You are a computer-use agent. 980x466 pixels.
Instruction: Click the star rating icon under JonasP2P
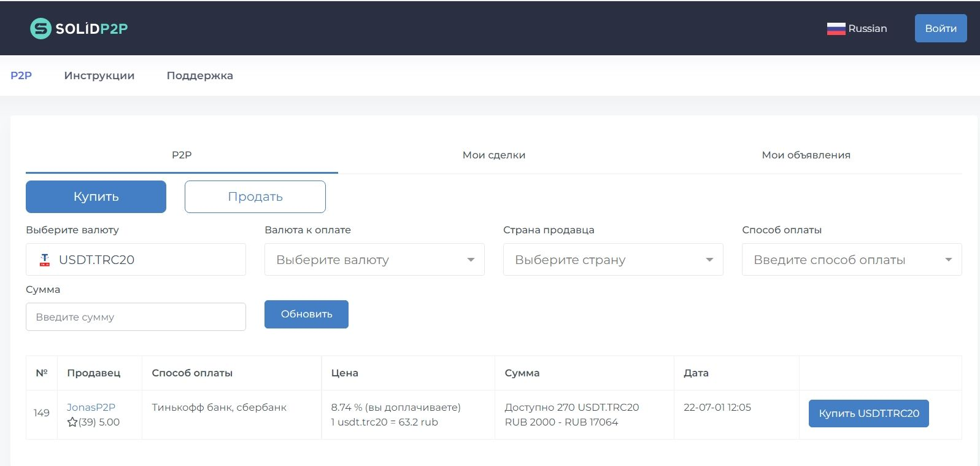click(72, 422)
